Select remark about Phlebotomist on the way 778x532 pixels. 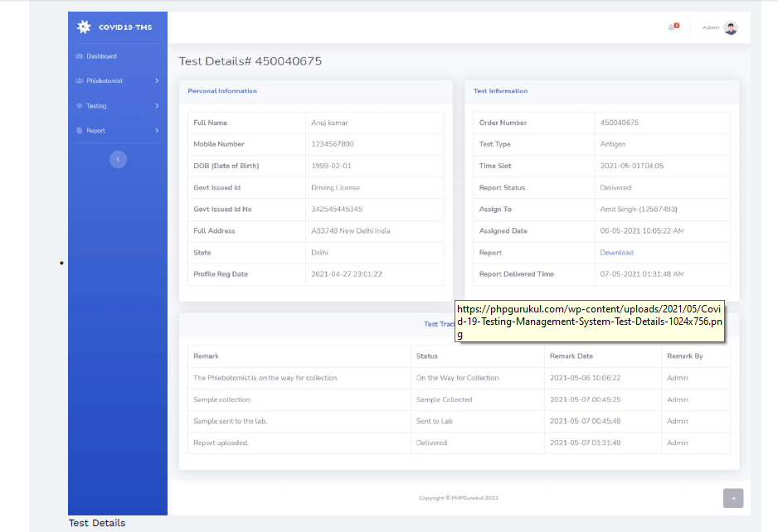coord(266,378)
